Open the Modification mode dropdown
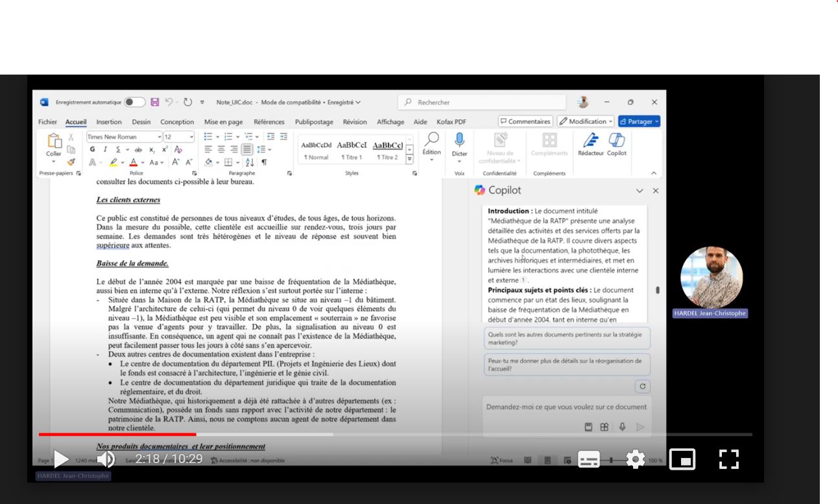This screenshot has height=504, width=838. point(586,121)
